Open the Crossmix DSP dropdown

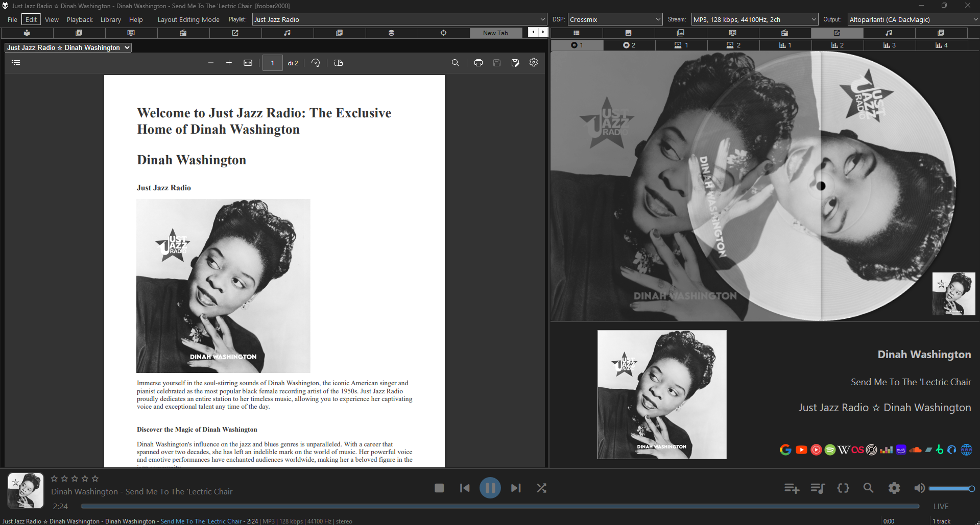pos(615,19)
